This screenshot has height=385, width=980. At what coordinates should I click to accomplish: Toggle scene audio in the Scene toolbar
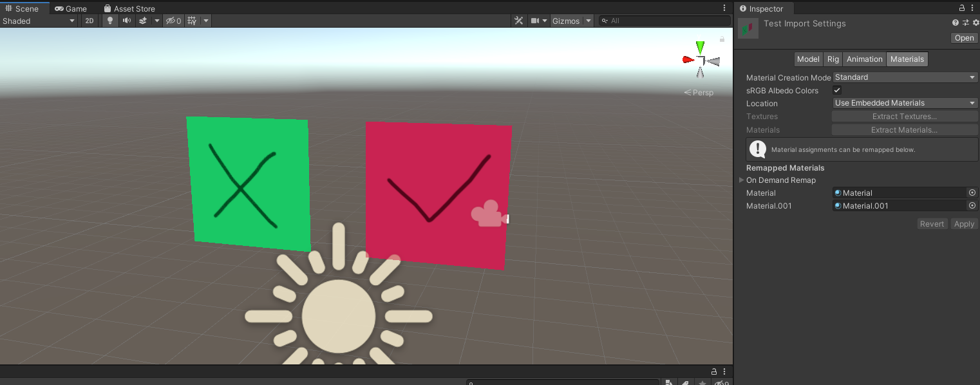(126, 21)
